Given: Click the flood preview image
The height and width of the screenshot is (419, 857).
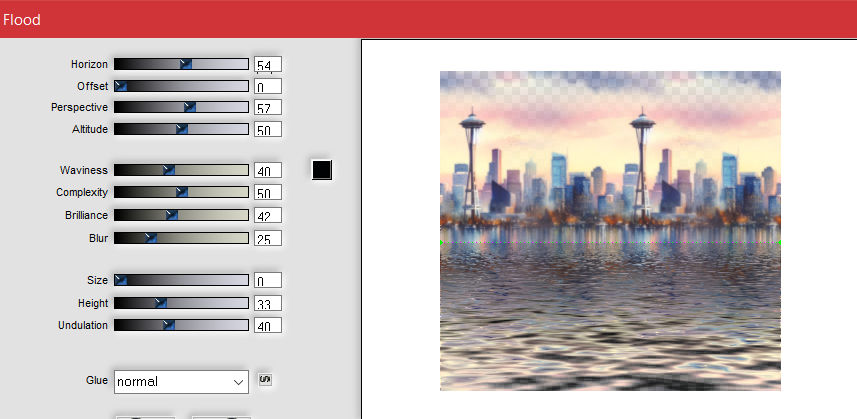Looking at the screenshot, I should [x=610, y=231].
